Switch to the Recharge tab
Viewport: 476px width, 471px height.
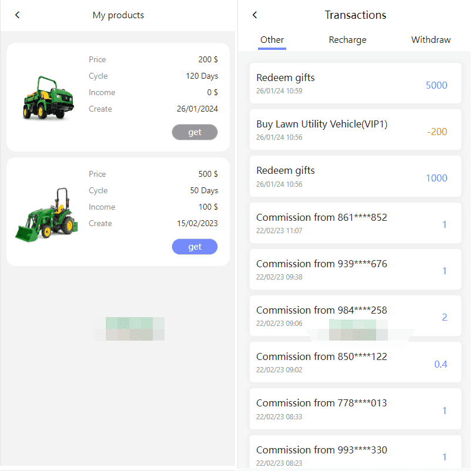tap(347, 40)
